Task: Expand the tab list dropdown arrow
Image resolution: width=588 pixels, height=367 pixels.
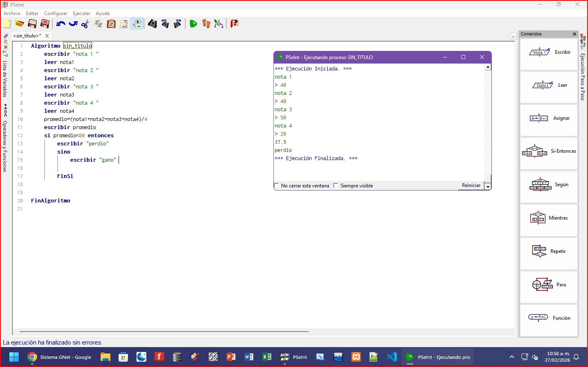Action: [513, 36]
